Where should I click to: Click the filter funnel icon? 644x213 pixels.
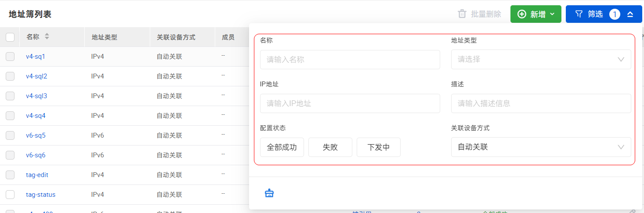579,14
